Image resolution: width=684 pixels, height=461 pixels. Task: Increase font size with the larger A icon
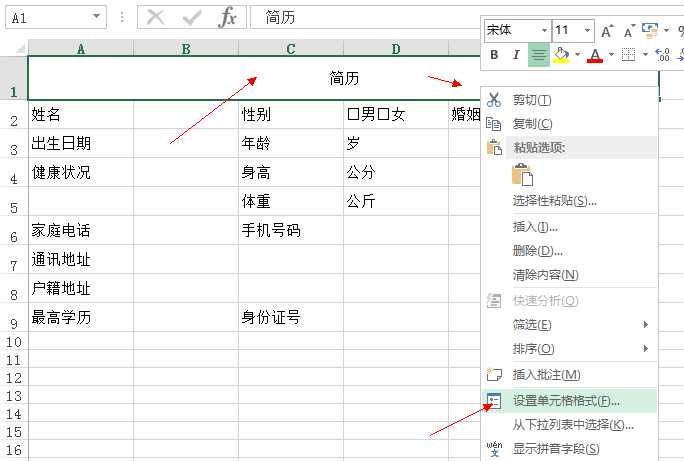click(x=607, y=31)
